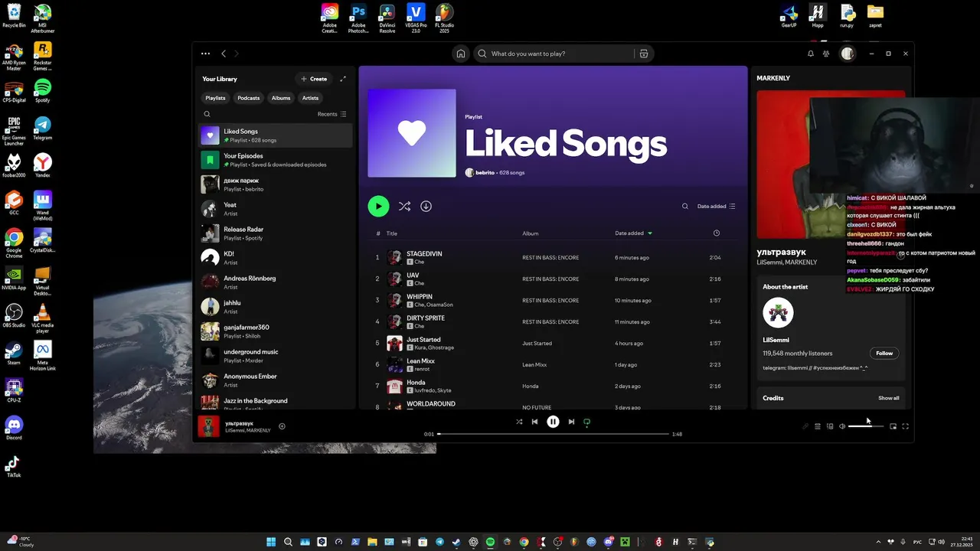Go to Spotify Home via house icon

coord(461,54)
